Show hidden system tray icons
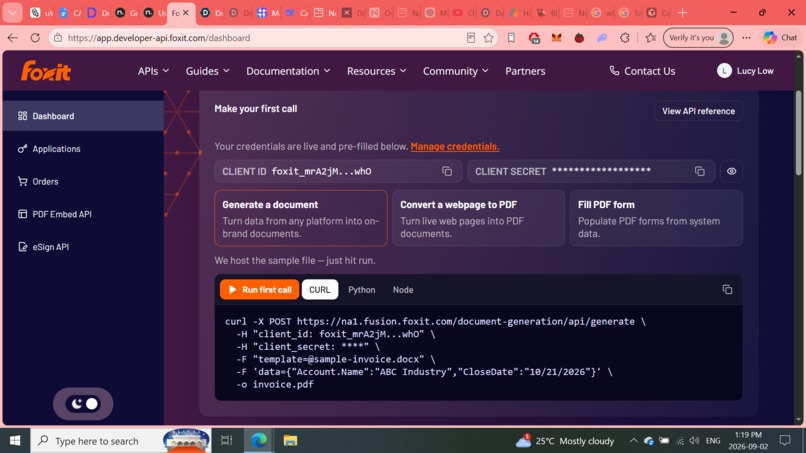The width and height of the screenshot is (806, 453). 633,441
